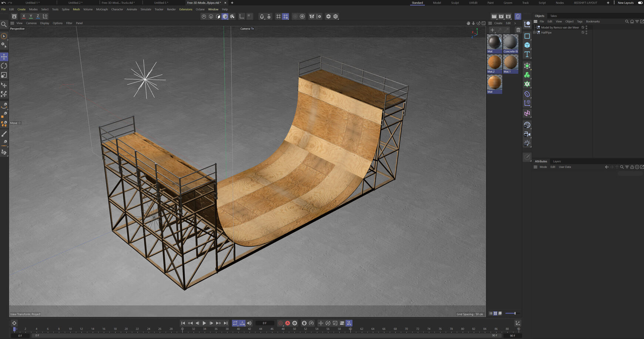Toggle X axis lock
The image size is (644, 339).
[24, 16]
